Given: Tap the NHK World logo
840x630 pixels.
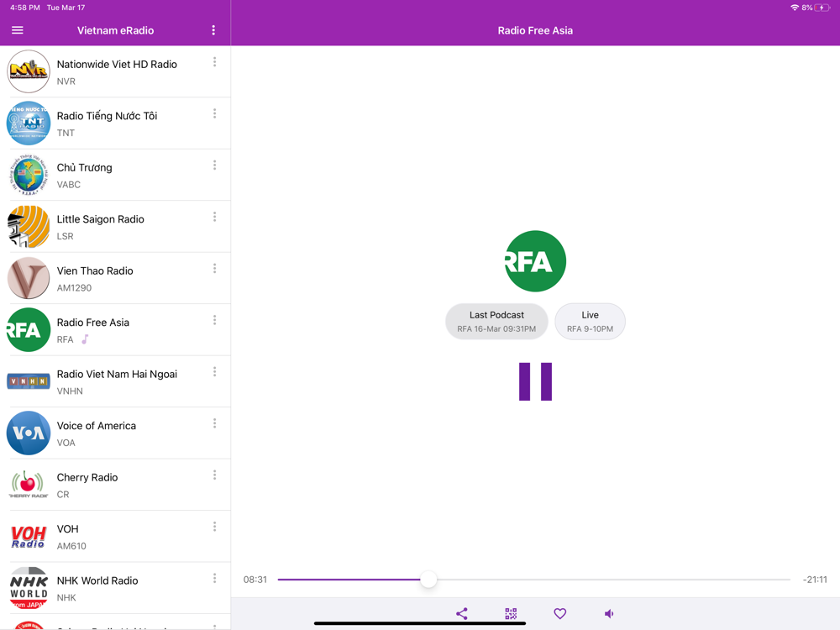Looking at the screenshot, I should click(x=29, y=588).
